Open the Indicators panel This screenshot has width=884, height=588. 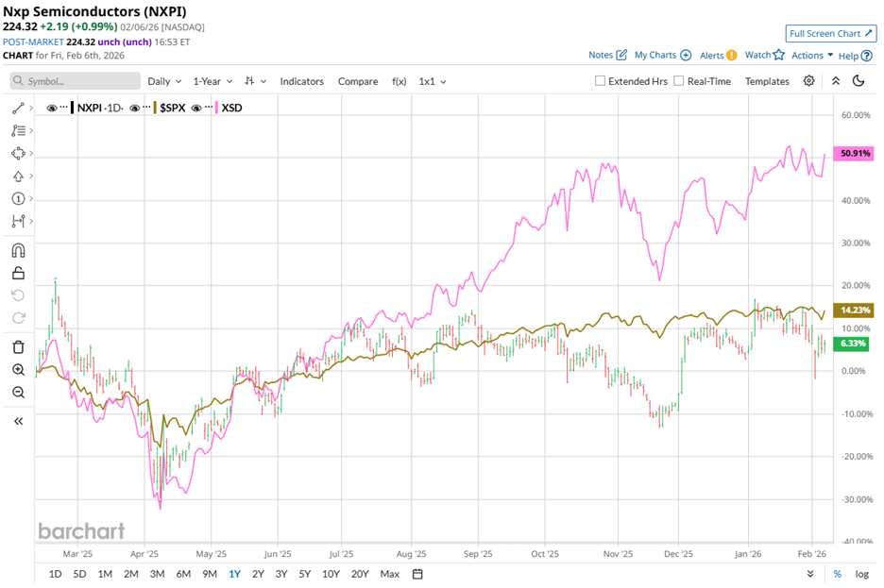tap(301, 81)
